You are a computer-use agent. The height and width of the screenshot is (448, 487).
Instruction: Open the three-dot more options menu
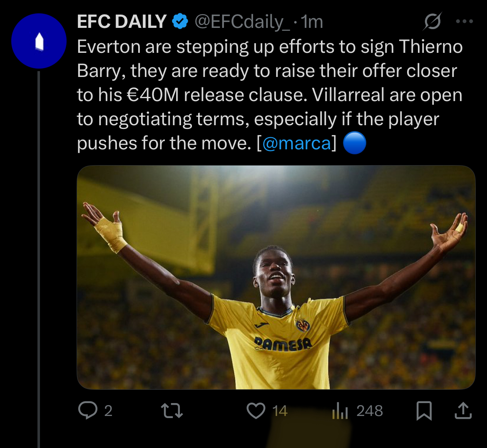click(465, 22)
